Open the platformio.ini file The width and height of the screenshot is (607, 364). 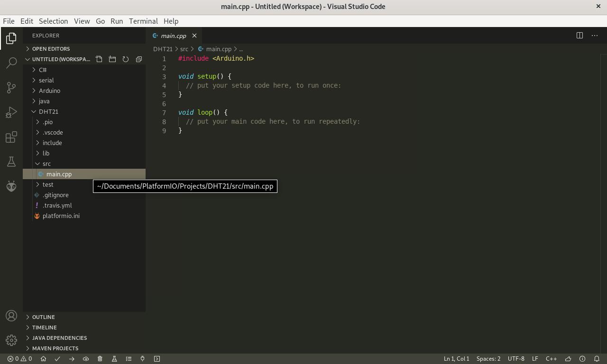tap(84, 216)
